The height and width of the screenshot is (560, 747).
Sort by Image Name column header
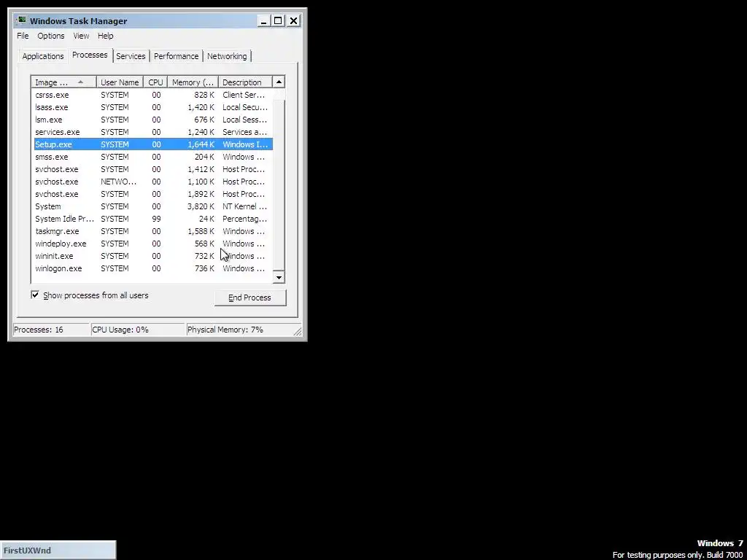coord(64,82)
